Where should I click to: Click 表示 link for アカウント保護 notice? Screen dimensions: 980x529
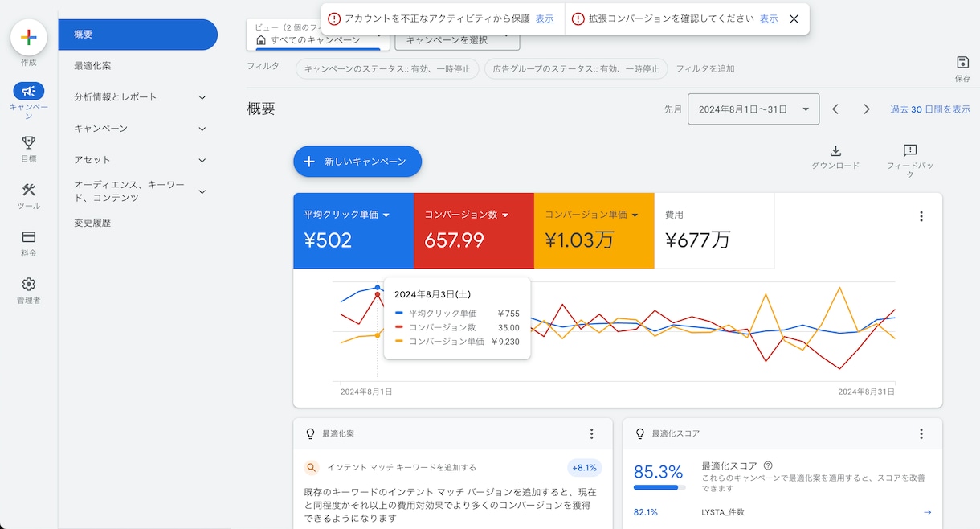(545, 18)
